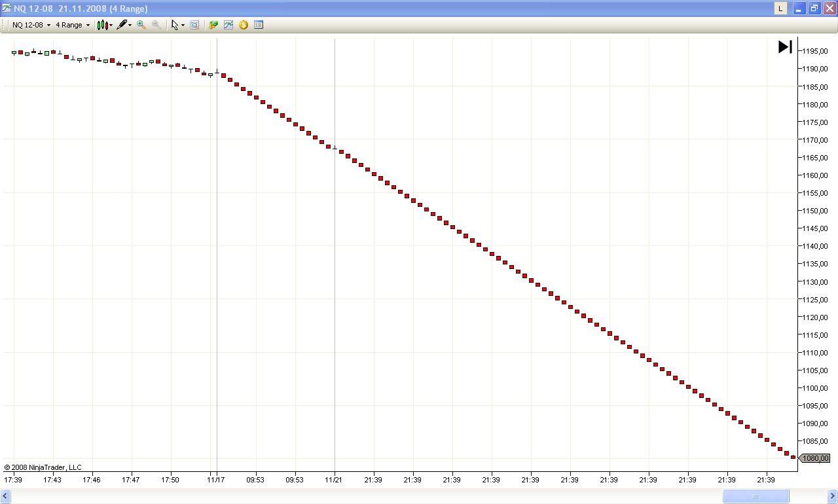Click the 1100,00 price axis label
Viewport: 838px width, 504px height.
click(816, 388)
